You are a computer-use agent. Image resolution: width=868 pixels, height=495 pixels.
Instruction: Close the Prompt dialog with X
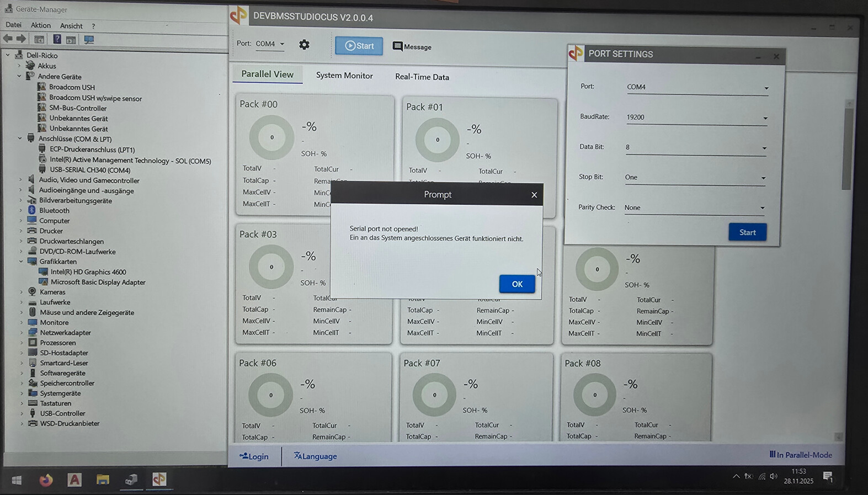click(534, 195)
